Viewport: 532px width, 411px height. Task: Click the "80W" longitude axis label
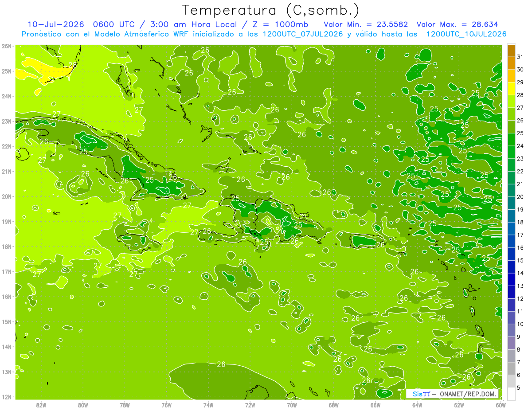pos(83,405)
